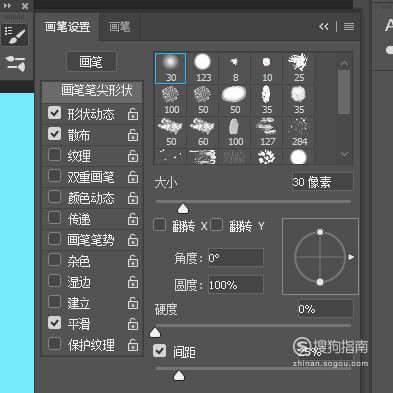Enable the 画笔笔势 checkbox
Viewport: 393px width, 393px height.
[x=54, y=239]
